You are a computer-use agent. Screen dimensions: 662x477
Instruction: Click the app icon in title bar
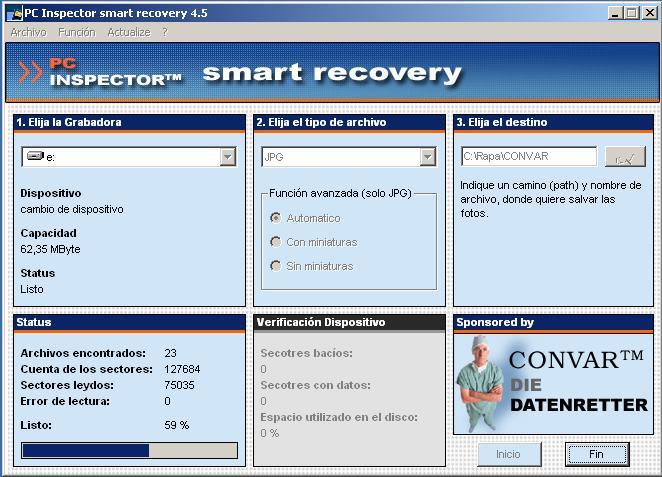tap(14, 13)
